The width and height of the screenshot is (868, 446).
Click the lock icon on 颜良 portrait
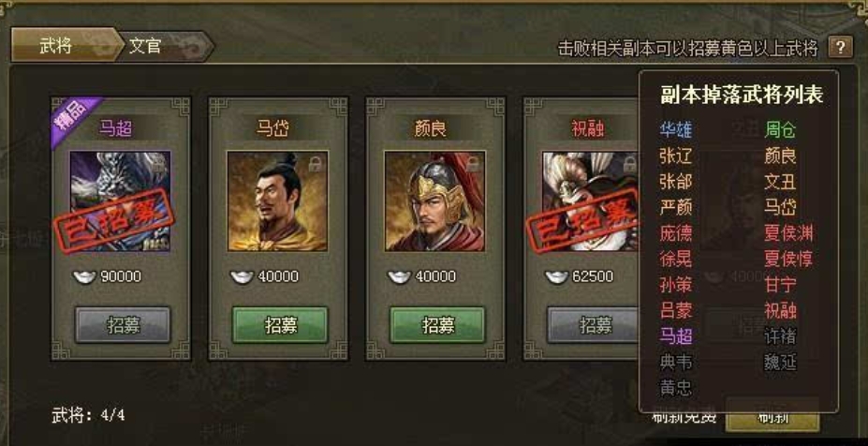pos(473,163)
